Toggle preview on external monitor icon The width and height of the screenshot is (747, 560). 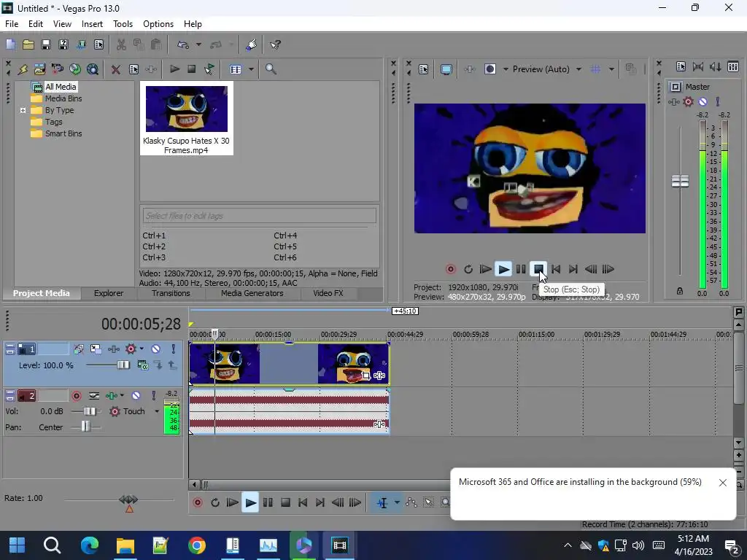(446, 69)
